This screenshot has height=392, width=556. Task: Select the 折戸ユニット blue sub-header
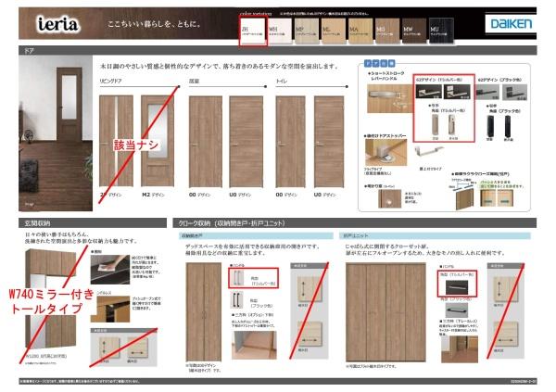436,235
